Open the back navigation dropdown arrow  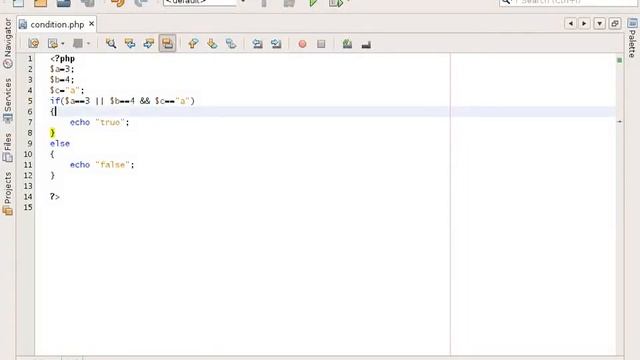click(62, 44)
